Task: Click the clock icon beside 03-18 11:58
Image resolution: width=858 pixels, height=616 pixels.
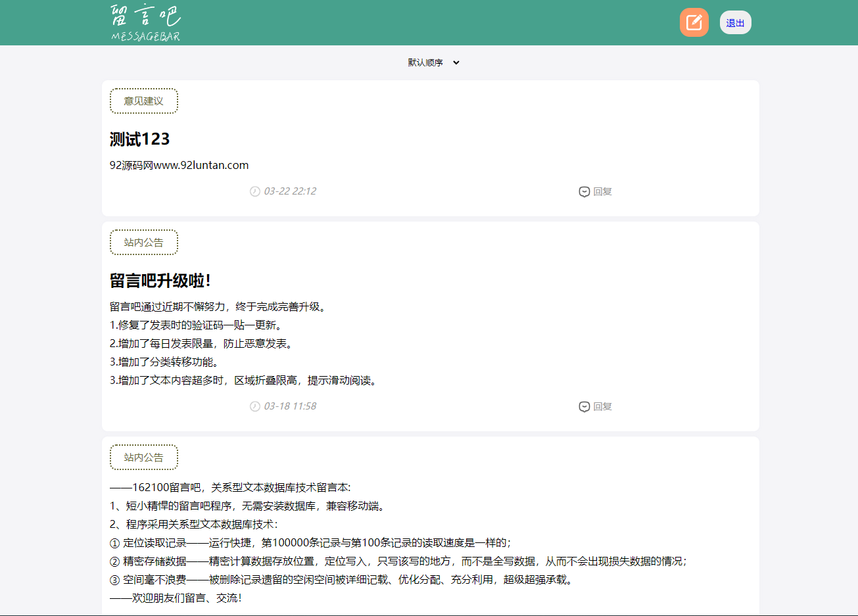Action: [255, 406]
